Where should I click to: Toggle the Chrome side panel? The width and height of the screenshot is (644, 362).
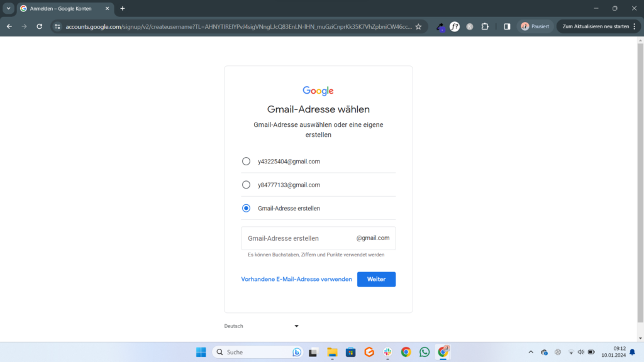507,26
